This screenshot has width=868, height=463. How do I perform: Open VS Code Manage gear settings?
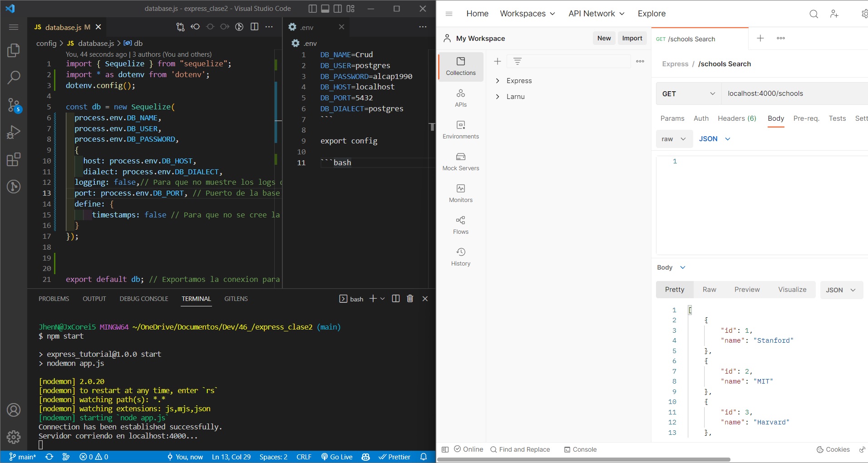pos(14,437)
